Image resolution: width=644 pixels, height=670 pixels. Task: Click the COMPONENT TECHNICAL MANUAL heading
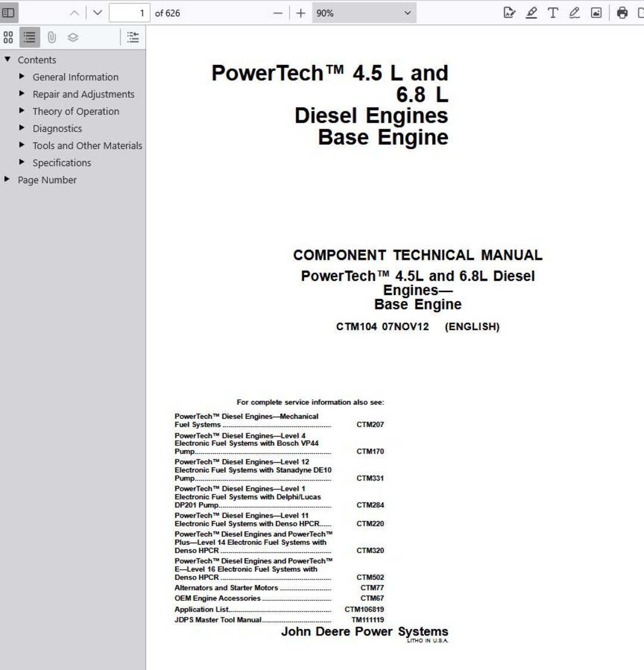pyautogui.click(x=417, y=255)
